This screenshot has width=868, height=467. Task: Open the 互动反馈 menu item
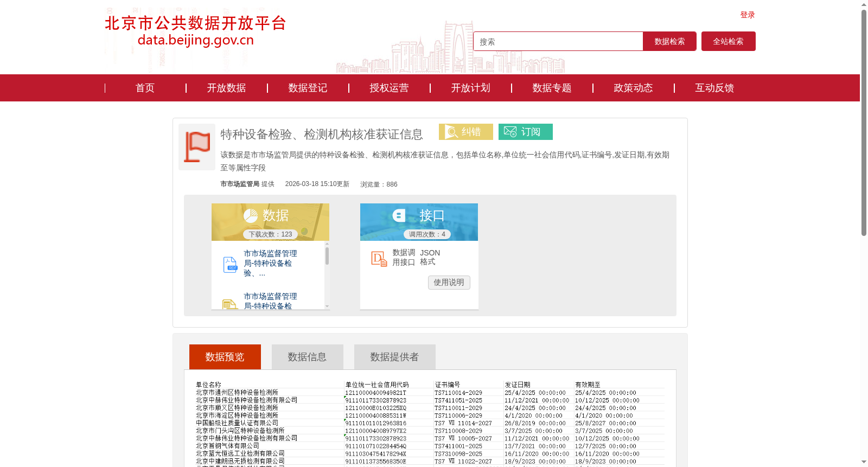(x=714, y=88)
